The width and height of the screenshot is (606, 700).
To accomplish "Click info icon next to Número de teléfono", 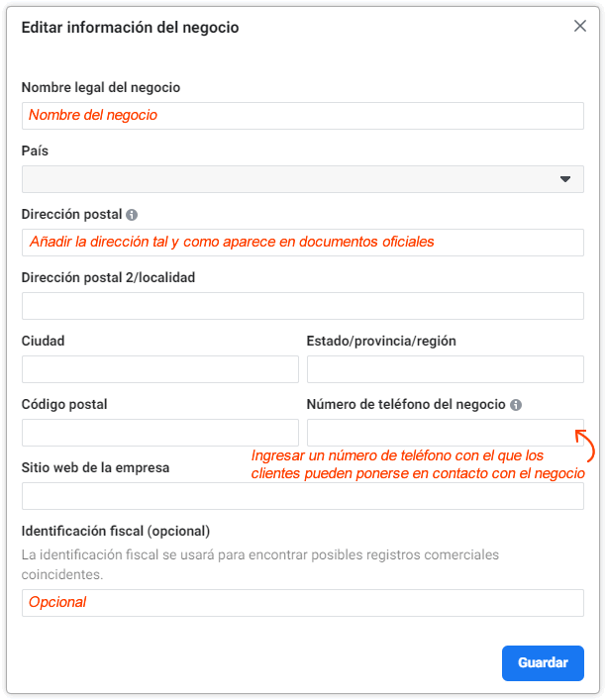I will coord(516,405).
